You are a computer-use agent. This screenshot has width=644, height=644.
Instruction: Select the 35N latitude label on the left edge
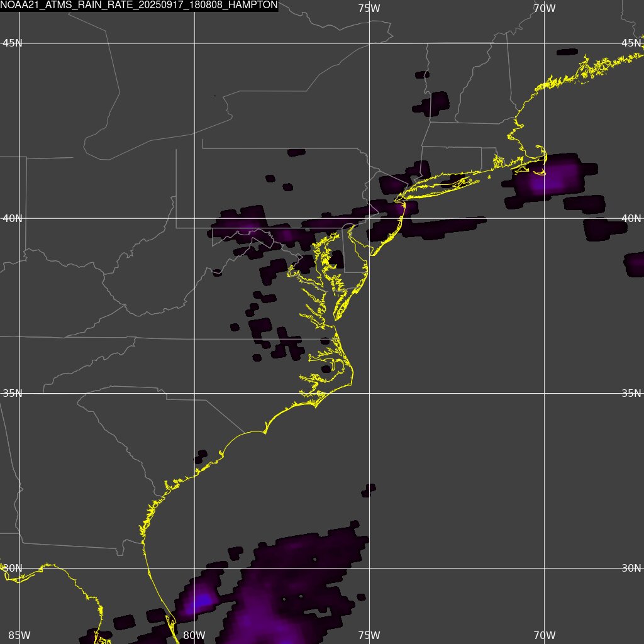point(13,394)
